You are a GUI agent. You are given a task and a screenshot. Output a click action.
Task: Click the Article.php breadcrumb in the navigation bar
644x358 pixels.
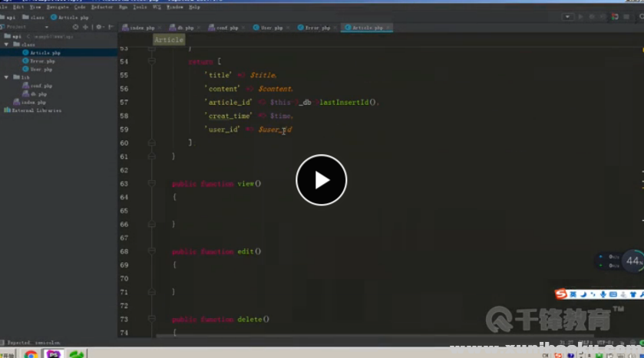(73, 16)
